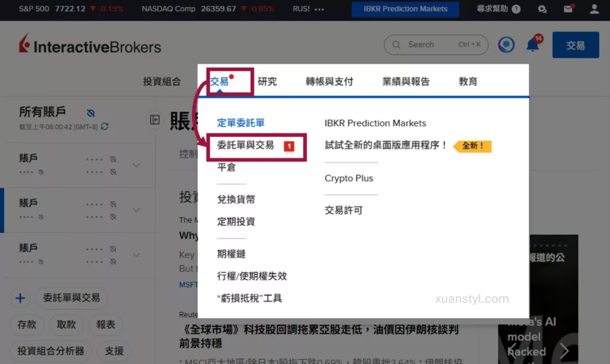Select the 定期投資 menu entry
Image resolution: width=610 pixels, height=364 pixels.
(236, 221)
